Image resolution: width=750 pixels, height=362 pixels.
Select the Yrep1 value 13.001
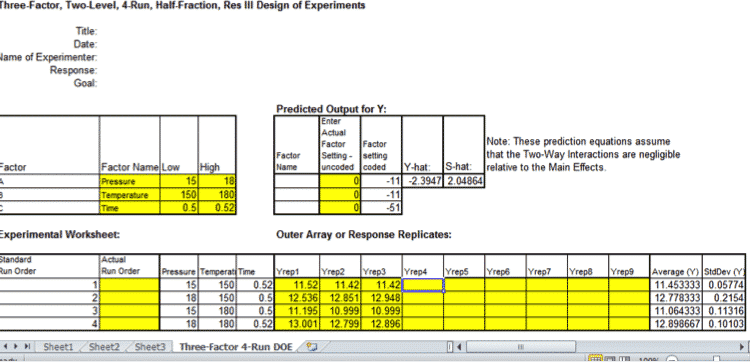click(x=297, y=324)
